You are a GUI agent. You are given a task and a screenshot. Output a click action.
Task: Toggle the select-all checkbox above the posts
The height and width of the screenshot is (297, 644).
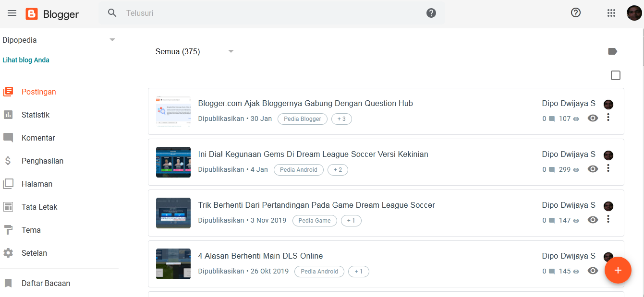click(x=615, y=75)
